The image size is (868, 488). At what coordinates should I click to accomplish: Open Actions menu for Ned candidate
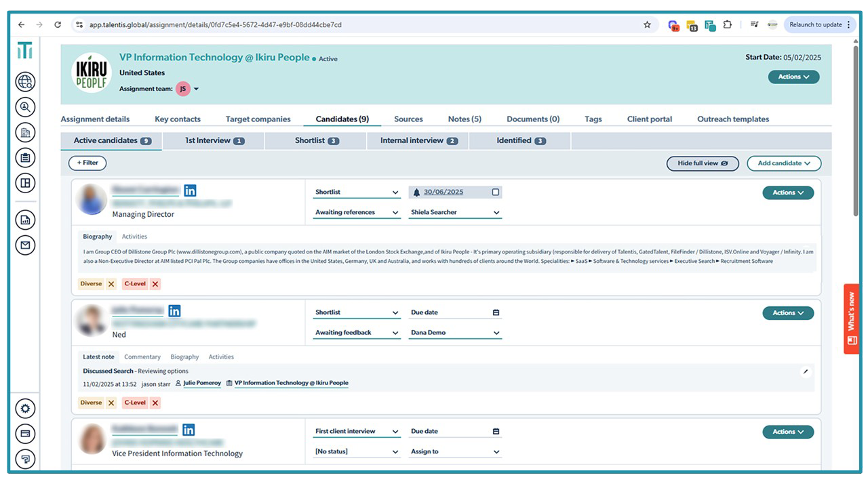pos(788,312)
